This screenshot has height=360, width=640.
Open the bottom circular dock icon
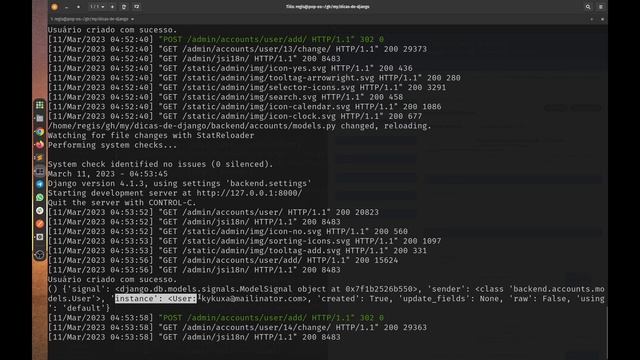(x=40, y=254)
